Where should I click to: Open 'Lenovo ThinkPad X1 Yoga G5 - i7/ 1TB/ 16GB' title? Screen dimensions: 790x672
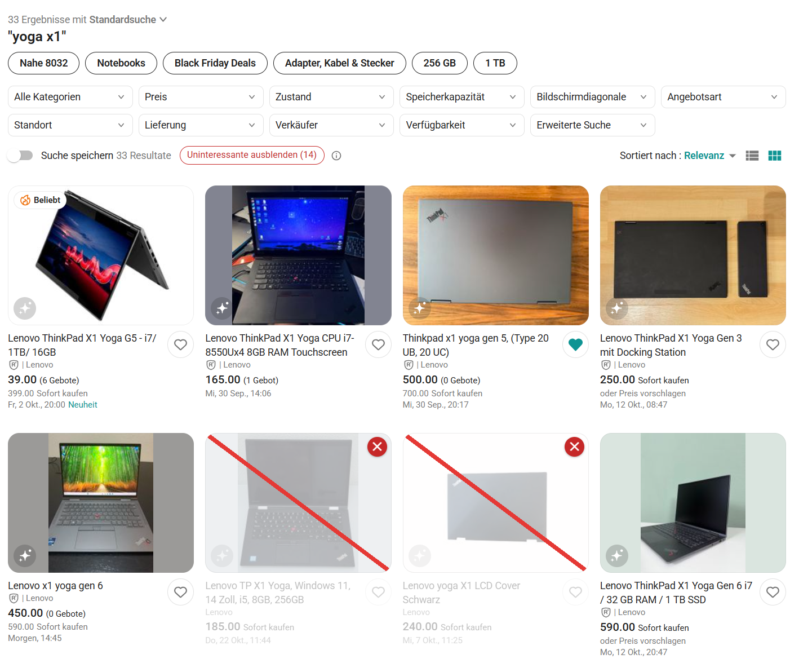82,345
